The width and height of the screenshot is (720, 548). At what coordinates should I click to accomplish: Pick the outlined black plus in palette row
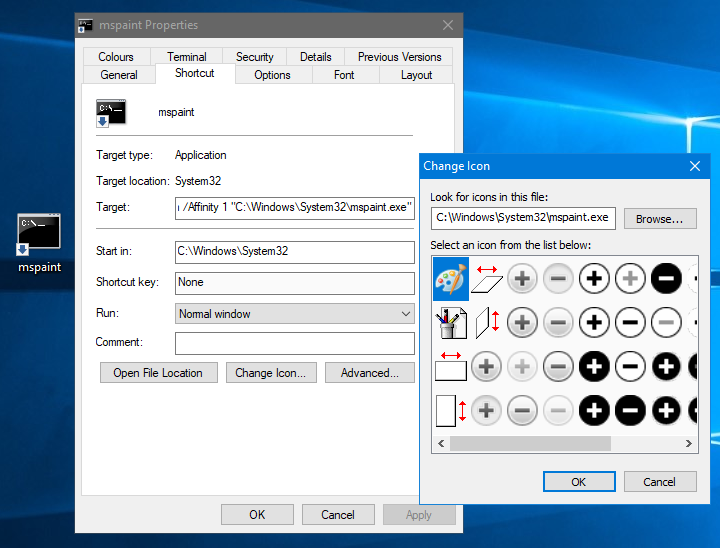pyautogui.click(x=594, y=278)
